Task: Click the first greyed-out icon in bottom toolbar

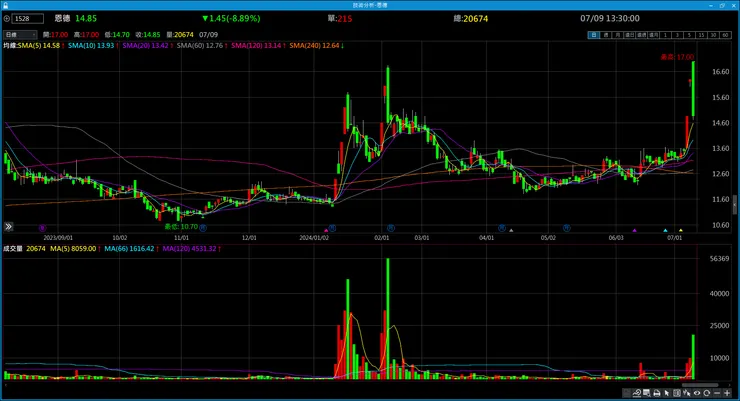Action: 627,393
